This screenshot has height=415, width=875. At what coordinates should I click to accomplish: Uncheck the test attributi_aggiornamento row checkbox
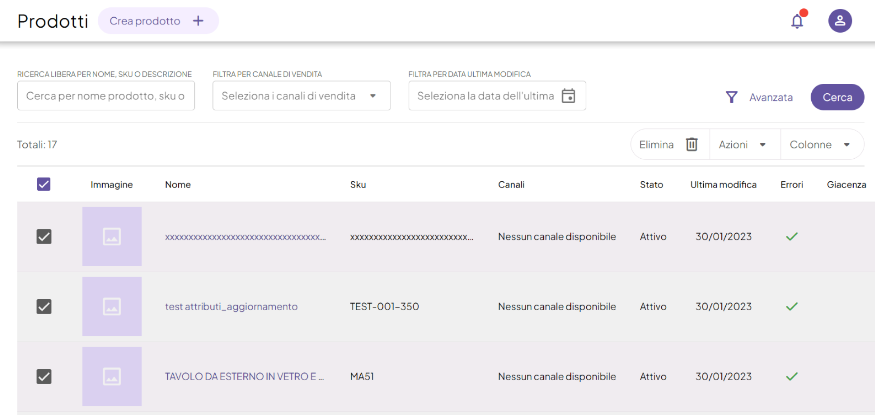pyautogui.click(x=44, y=306)
